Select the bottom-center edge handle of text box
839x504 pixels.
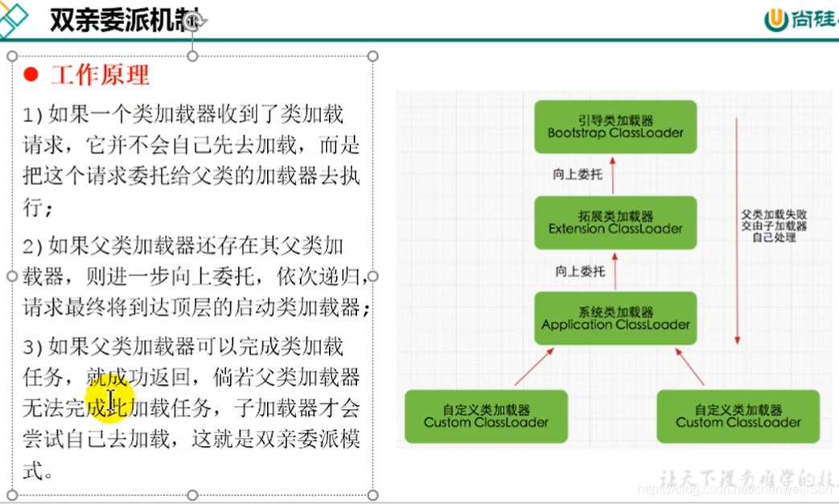pyautogui.click(x=192, y=495)
